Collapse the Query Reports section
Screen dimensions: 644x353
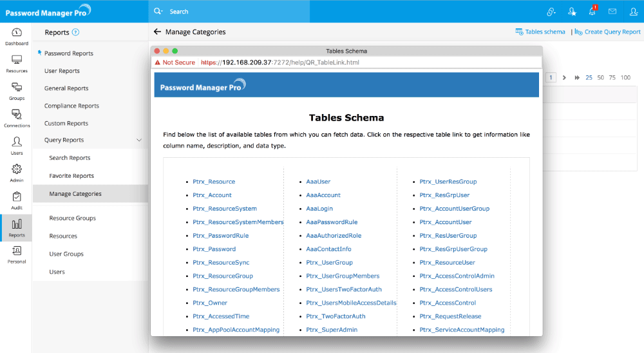tap(139, 140)
